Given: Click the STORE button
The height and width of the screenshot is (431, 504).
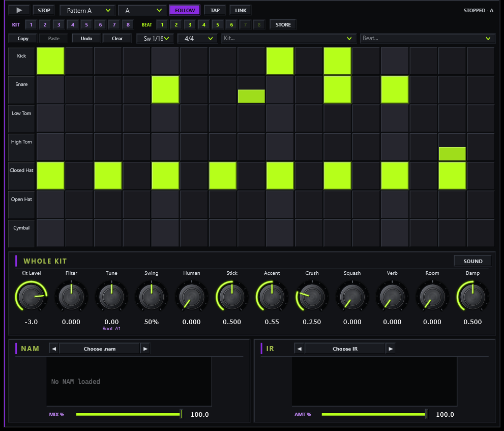Looking at the screenshot, I should coord(283,24).
